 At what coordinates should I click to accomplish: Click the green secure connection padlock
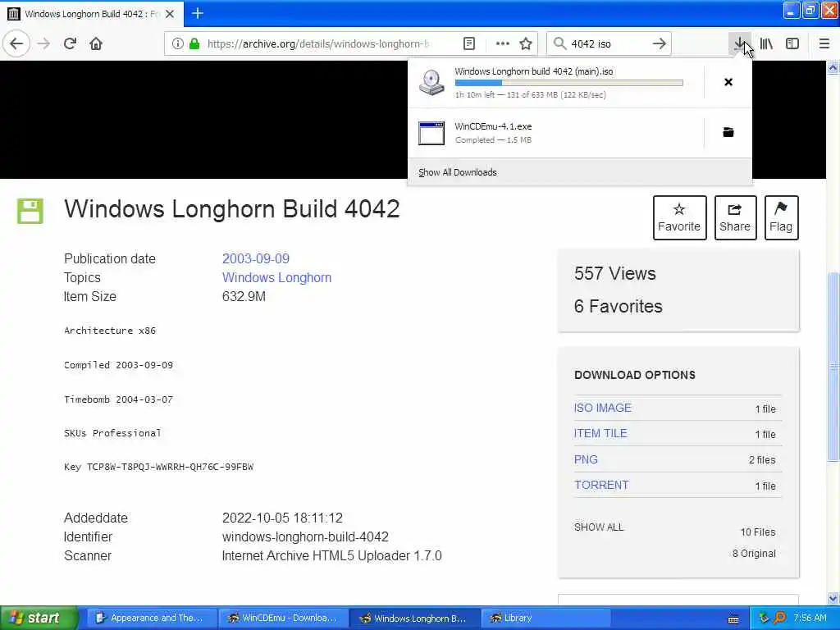tap(194, 44)
